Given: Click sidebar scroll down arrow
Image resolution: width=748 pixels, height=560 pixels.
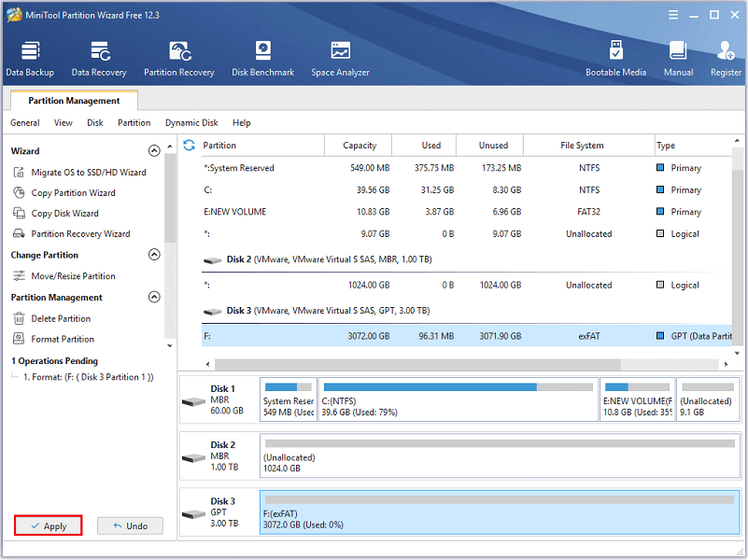Looking at the screenshot, I should 170,345.
